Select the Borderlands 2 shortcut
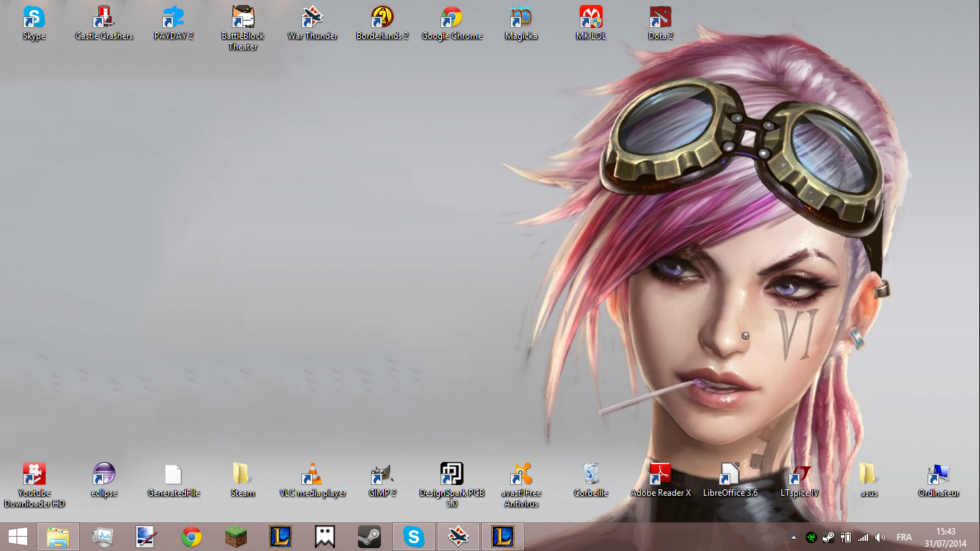Viewport: 980px width, 551px height. tap(382, 23)
